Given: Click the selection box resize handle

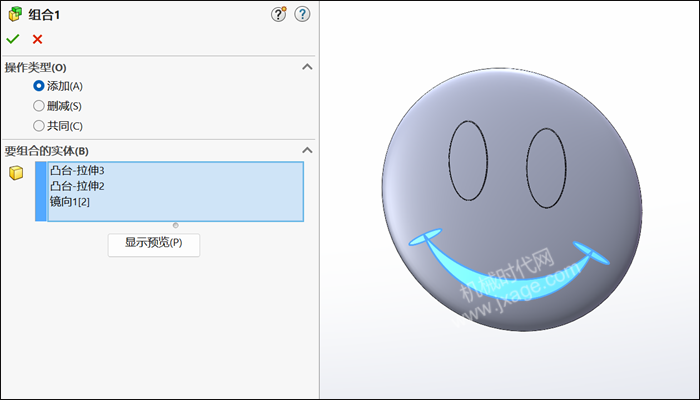Looking at the screenshot, I should 175,225.
